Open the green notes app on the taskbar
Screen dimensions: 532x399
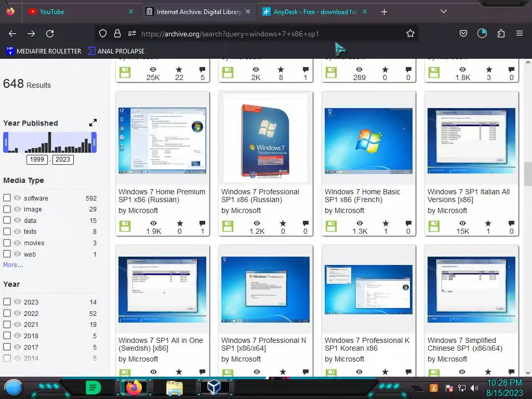(94, 388)
